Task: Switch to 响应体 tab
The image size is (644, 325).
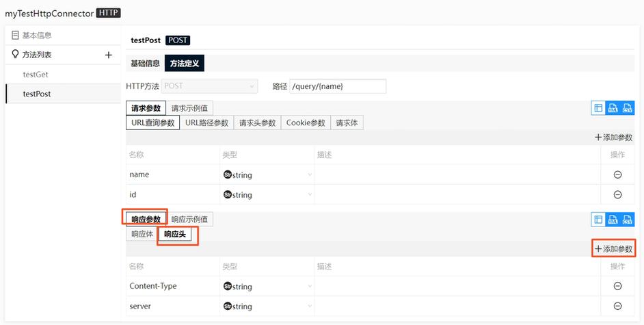Action: coord(142,234)
